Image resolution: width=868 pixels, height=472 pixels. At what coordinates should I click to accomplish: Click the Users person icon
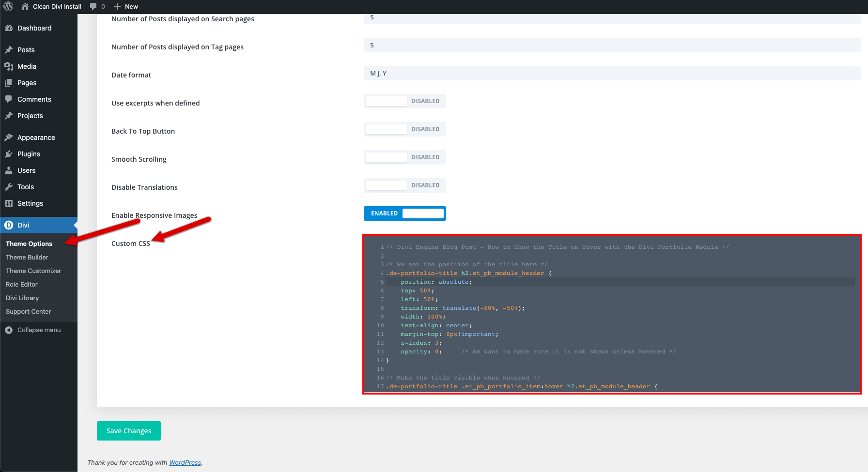9,170
